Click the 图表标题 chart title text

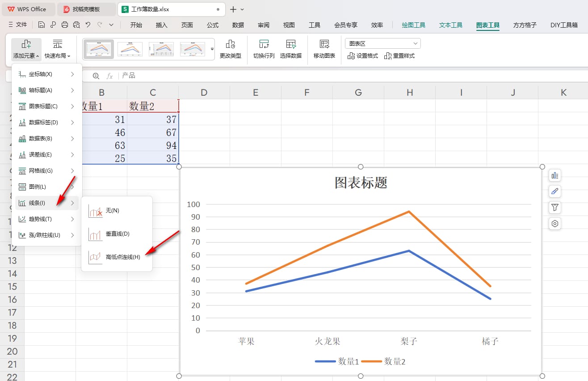coord(361,182)
